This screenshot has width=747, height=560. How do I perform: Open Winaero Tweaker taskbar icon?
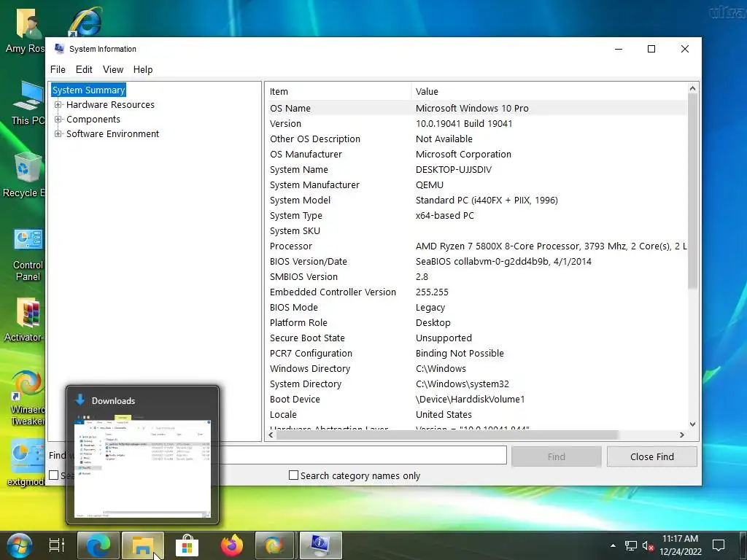click(x=274, y=545)
